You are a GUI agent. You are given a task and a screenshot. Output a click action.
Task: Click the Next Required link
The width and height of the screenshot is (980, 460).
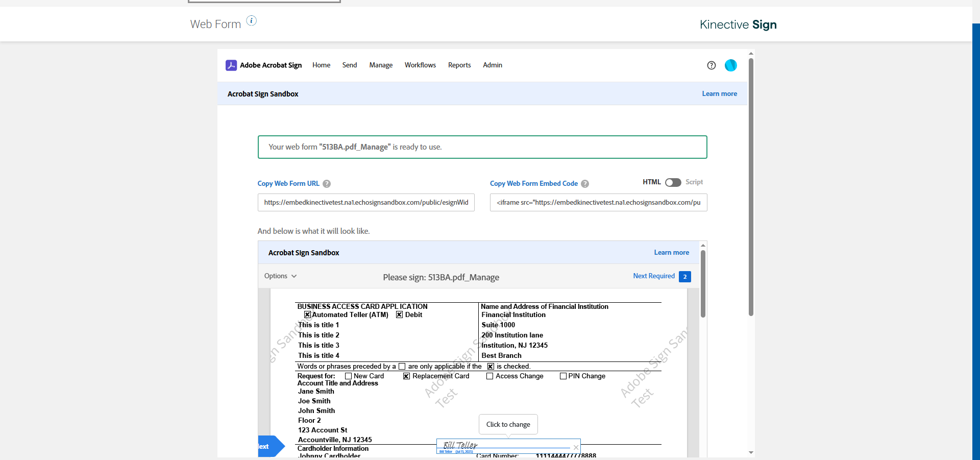point(654,276)
